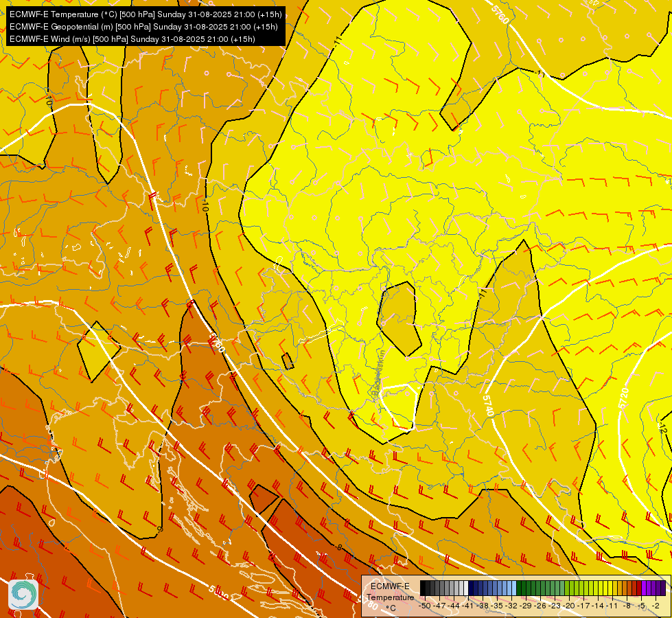
Task: Click the -12 isotherm label at the right edge
Action: tap(662, 427)
